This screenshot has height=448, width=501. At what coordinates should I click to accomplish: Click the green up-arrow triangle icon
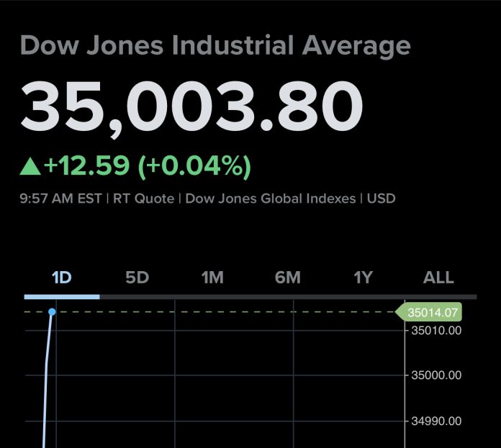click(x=30, y=167)
